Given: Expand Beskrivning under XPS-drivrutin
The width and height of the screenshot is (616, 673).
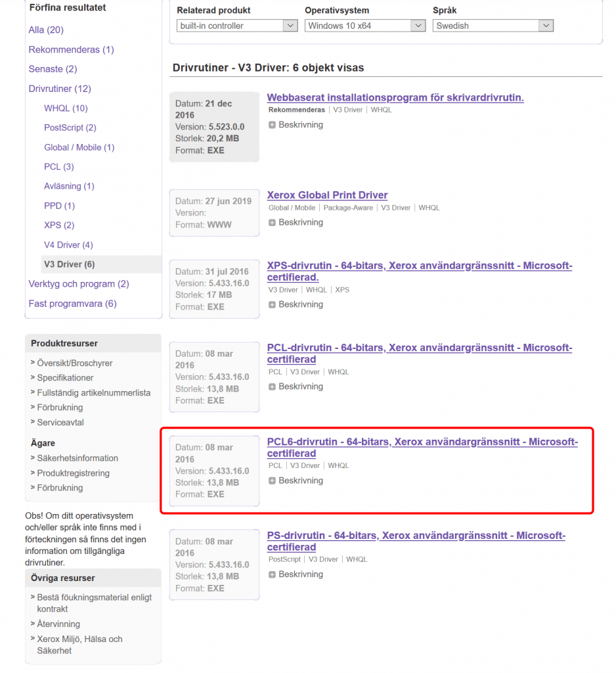Looking at the screenshot, I should 296,304.
